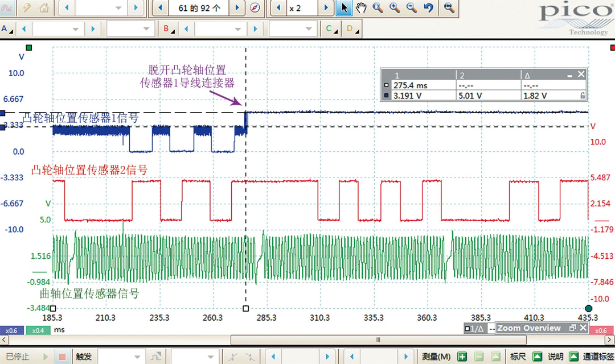Decrease the x 2 zoom factor
This screenshot has width=615, height=364.
click(278, 7)
